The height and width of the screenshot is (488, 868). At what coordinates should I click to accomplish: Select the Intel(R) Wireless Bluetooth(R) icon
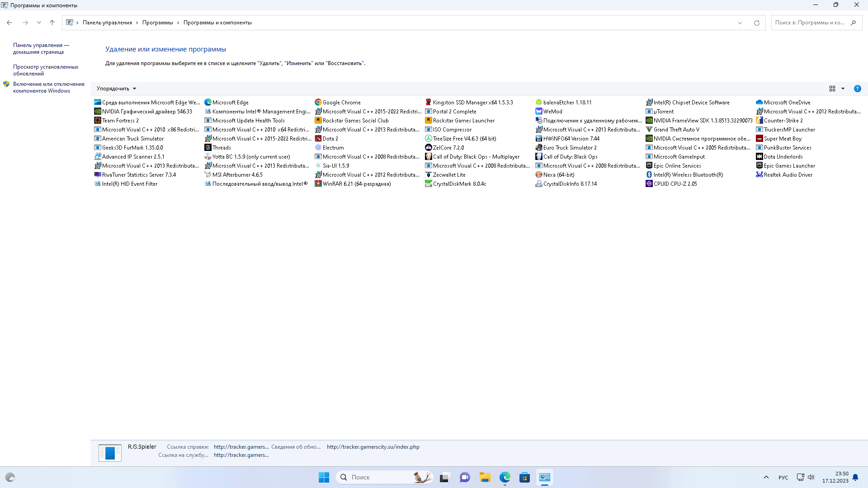coord(649,175)
